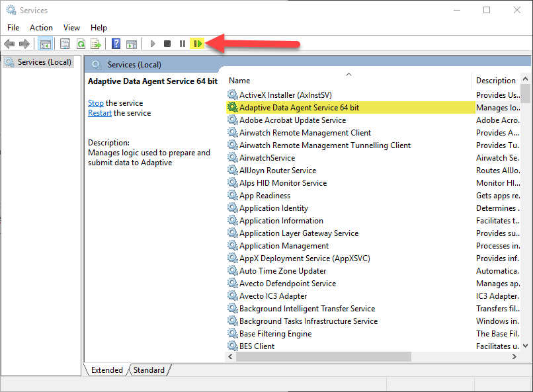Click the Restart Service toolbar icon
533x392 pixels.
tap(198, 44)
